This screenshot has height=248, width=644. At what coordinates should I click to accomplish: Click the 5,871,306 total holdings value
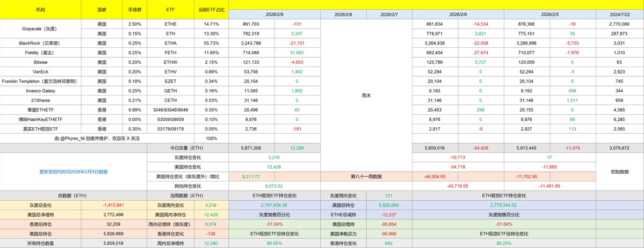(251, 148)
